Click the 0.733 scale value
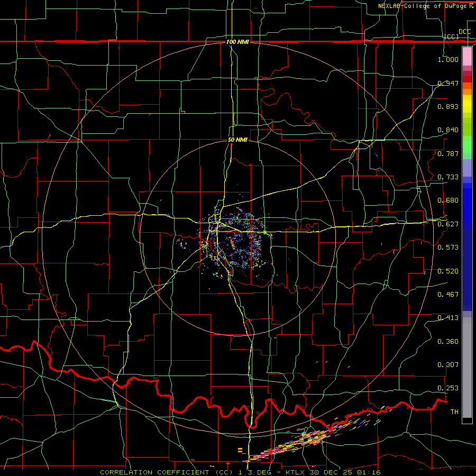The width and height of the screenshot is (476, 476). click(448, 177)
